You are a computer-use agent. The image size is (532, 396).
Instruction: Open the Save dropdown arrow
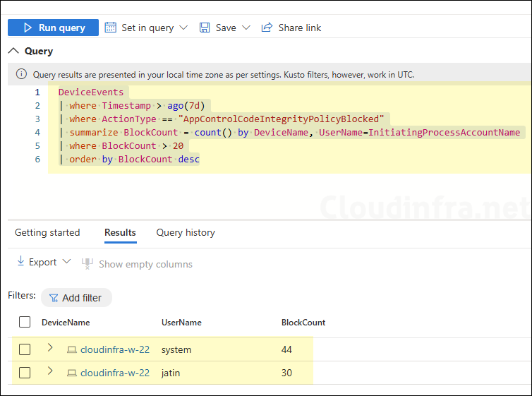[x=246, y=28]
